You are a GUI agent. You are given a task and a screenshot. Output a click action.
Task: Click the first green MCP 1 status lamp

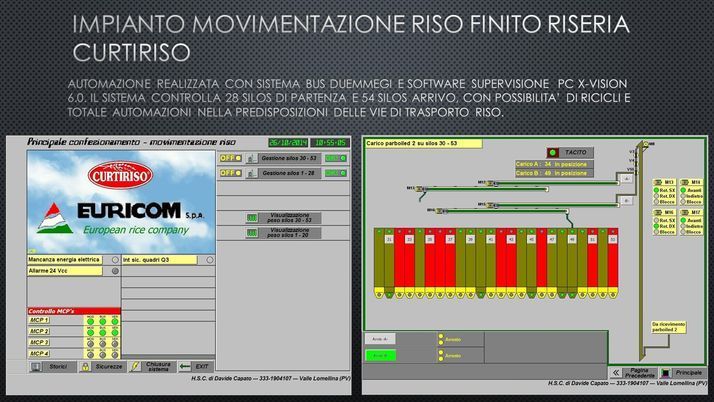click(91, 321)
